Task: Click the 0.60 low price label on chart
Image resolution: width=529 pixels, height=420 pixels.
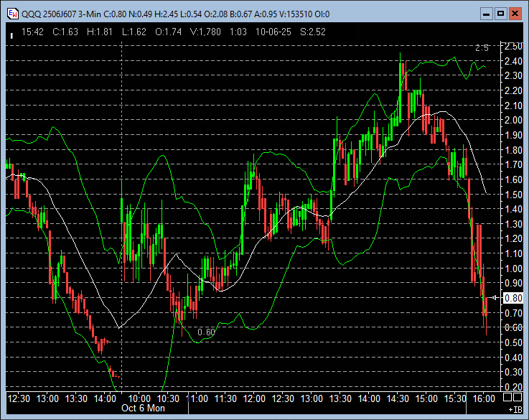Action: pyautogui.click(x=206, y=332)
